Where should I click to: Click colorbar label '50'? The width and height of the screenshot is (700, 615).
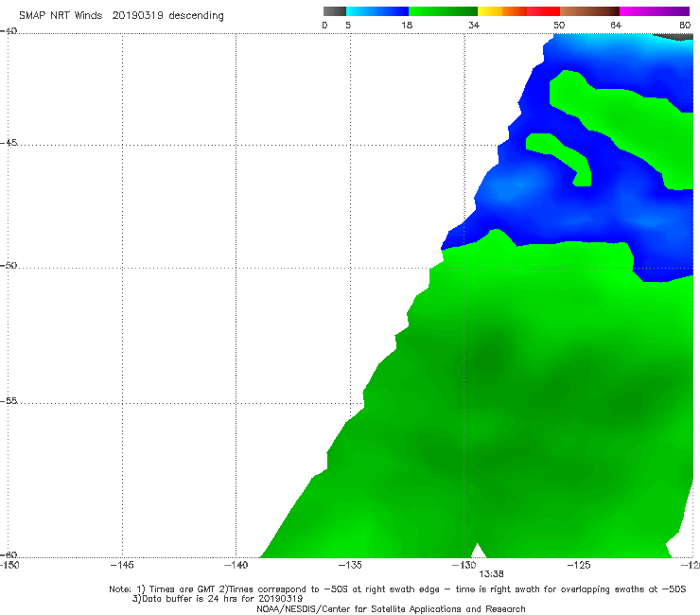pos(559,25)
